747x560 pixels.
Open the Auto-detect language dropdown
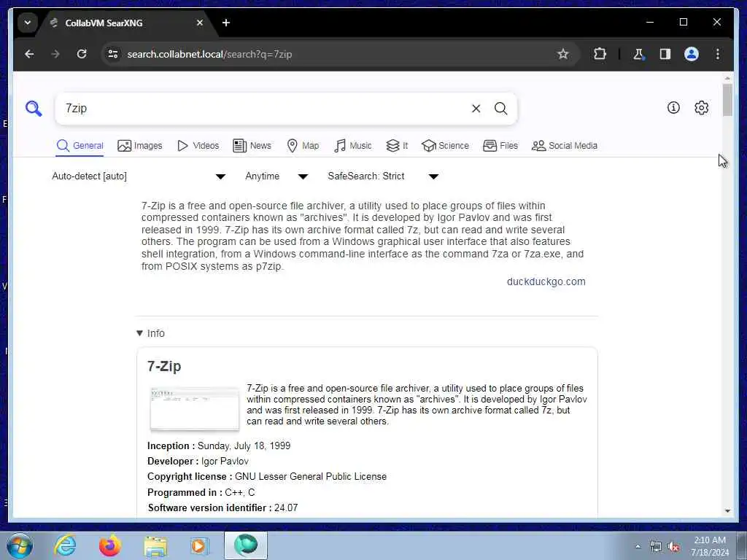[x=139, y=176]
